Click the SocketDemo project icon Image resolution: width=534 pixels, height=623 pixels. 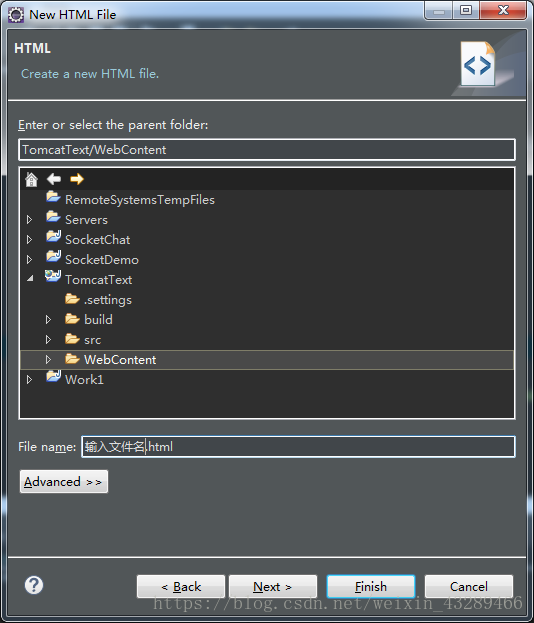[x=53, y=256]
